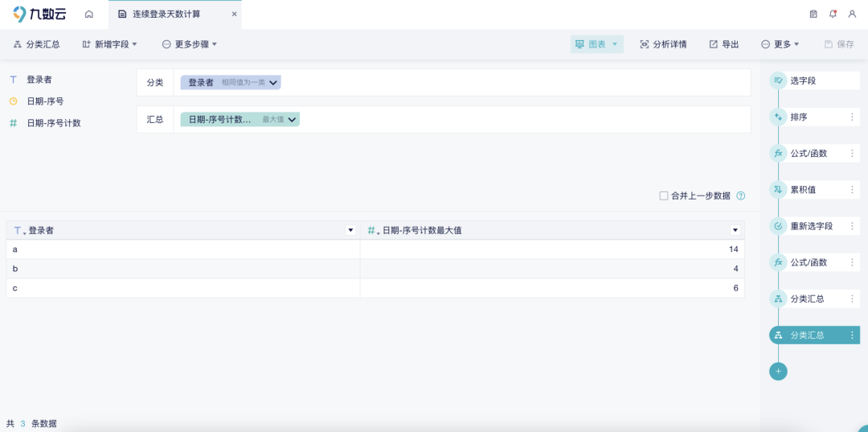The image size is (868, 432).
Task: Click the 分类汇总 toolbar button
Action: (x=36, y=44)
